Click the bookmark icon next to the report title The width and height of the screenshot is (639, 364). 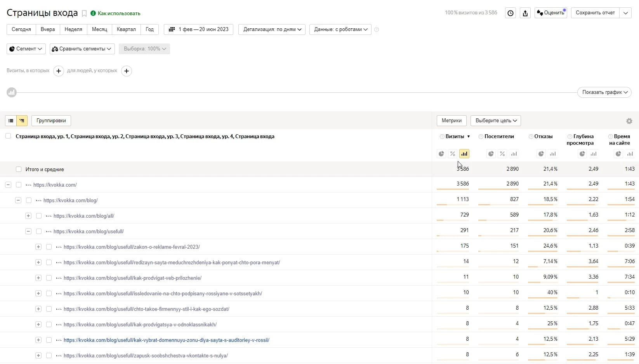tap(84, 14)
